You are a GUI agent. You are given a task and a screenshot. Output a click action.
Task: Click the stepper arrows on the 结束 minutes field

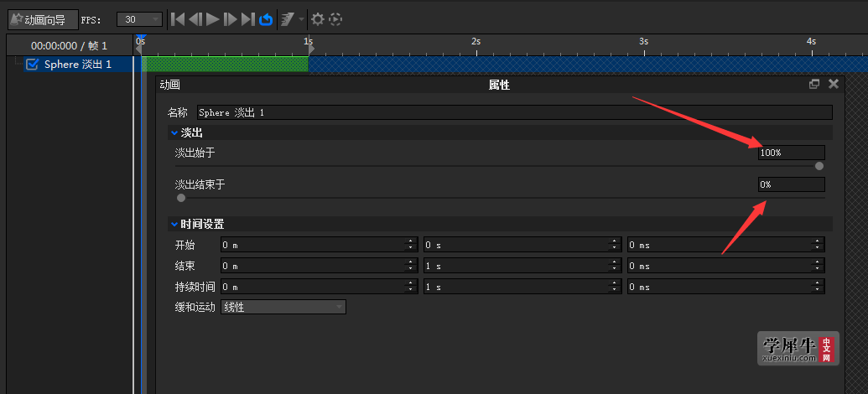411,267
